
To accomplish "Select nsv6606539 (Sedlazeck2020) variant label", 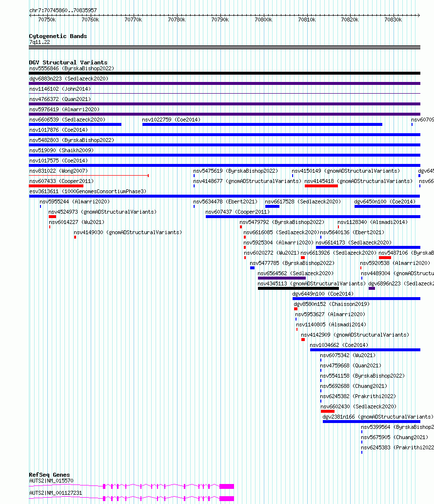I will pos(67,120).
